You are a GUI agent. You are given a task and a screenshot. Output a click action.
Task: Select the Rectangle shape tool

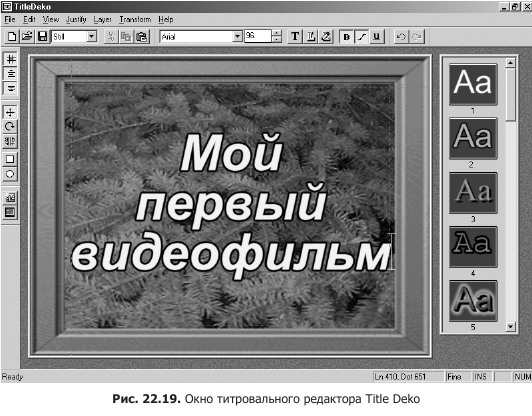[10, 159]
